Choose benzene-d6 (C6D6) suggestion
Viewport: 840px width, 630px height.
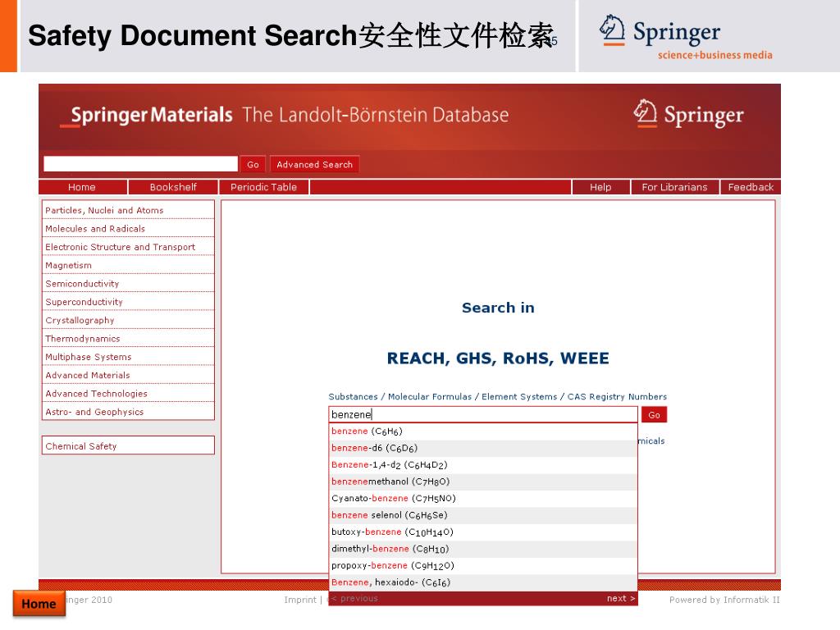point(482,448)
